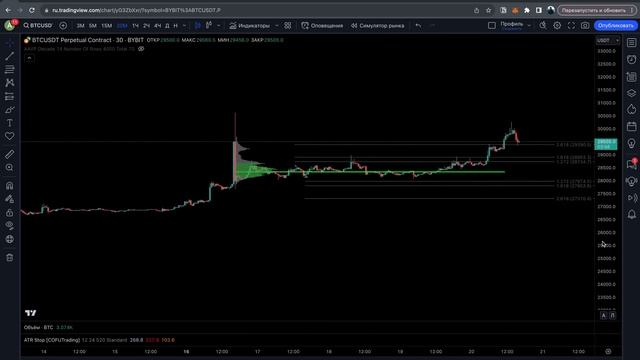Click the compare or add symbol plus icon

click(63, 25)
